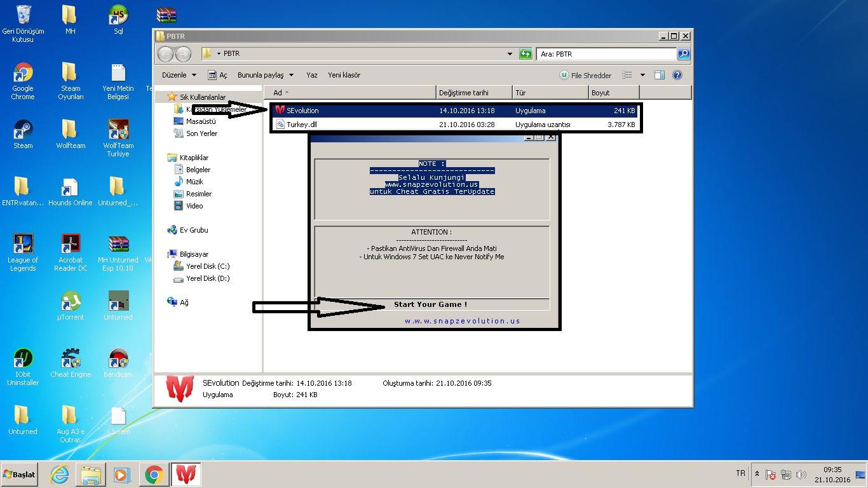The width and height of the screenshot is (868, 488).
Task: Sort files by the Ad column header
Action: click(350, 93)
